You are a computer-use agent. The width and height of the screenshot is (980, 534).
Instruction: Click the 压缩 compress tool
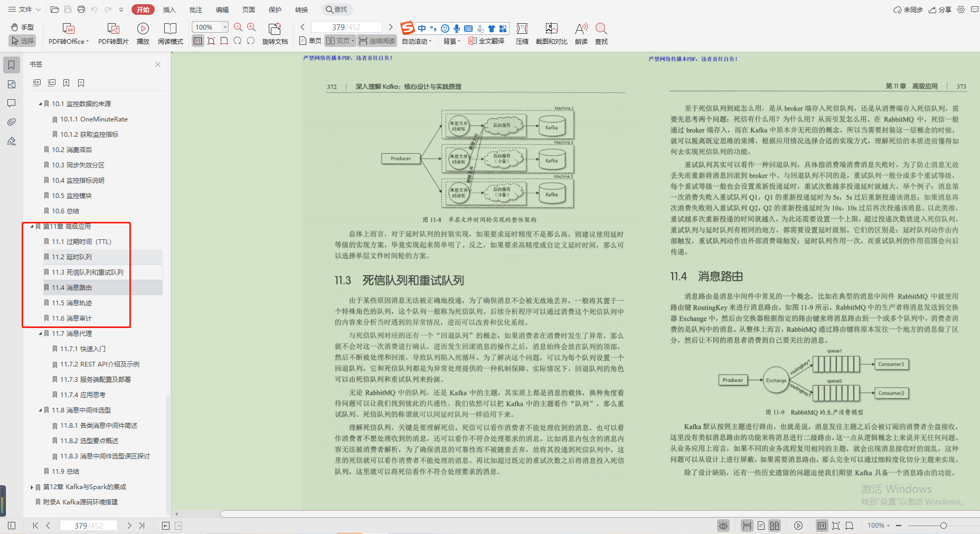pyautogui.click(x=522, y=33)
